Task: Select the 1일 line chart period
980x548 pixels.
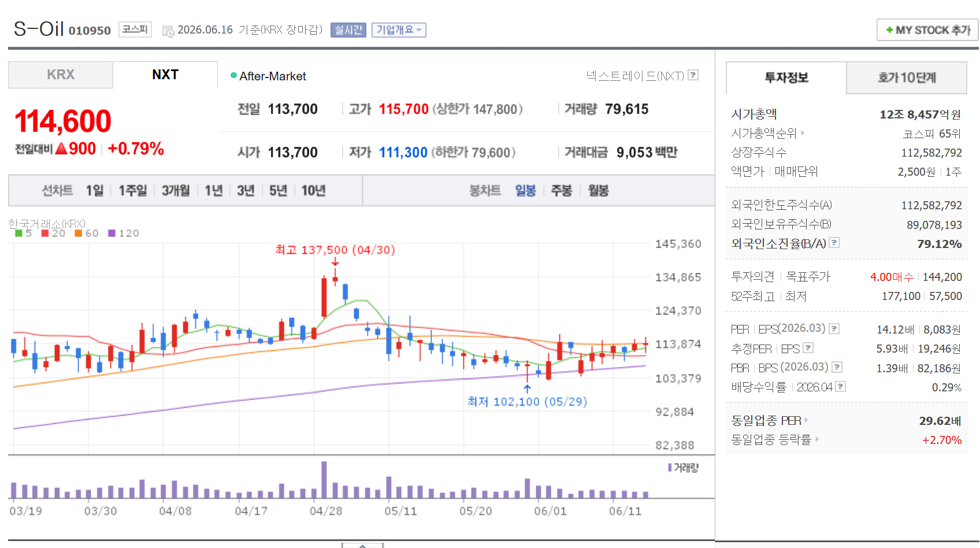Action: pos(95,191)
